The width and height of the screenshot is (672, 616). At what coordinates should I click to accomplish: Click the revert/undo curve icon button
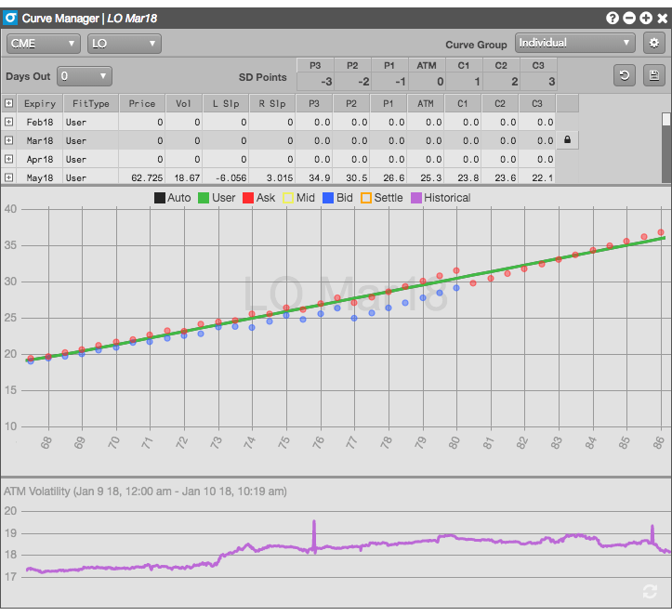624,75
